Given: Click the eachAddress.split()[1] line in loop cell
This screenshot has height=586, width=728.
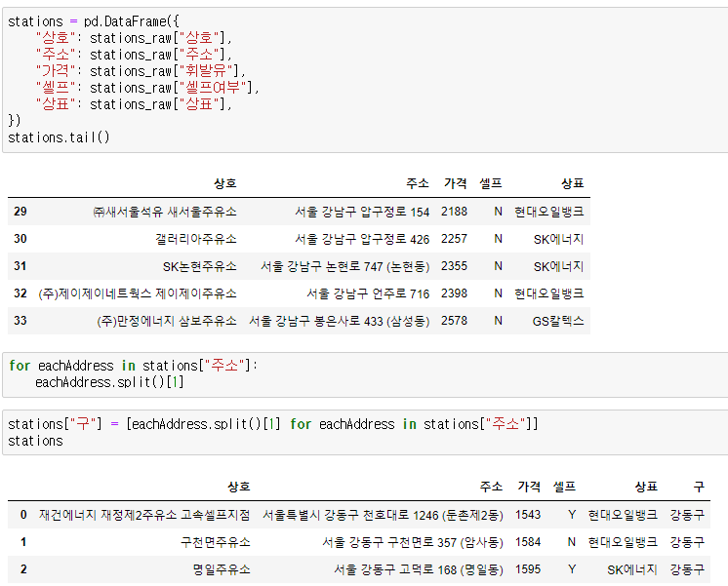Looking at the screenshot, I should click(109, 382).
